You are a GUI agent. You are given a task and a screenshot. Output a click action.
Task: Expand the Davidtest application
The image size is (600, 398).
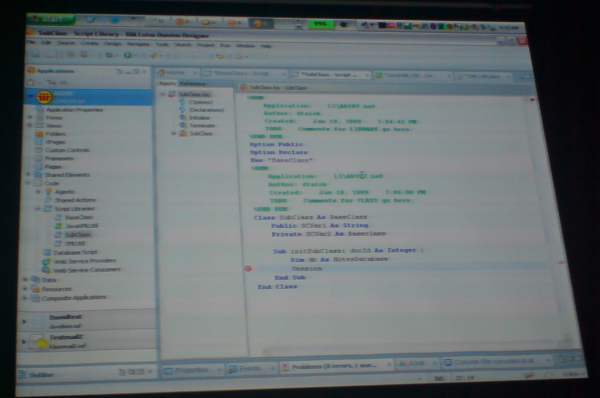pyautogui.click(x=24, y=321)
